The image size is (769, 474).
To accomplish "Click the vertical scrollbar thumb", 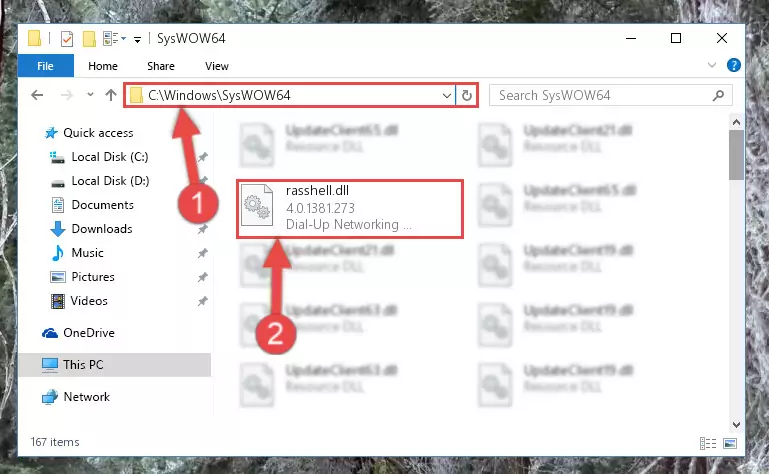I will [x=736, y=155].
